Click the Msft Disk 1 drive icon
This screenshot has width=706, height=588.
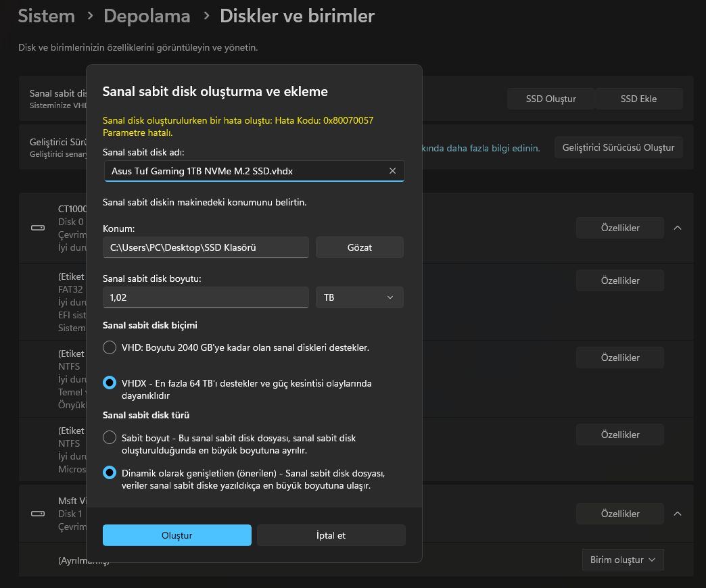coord(38,514)
